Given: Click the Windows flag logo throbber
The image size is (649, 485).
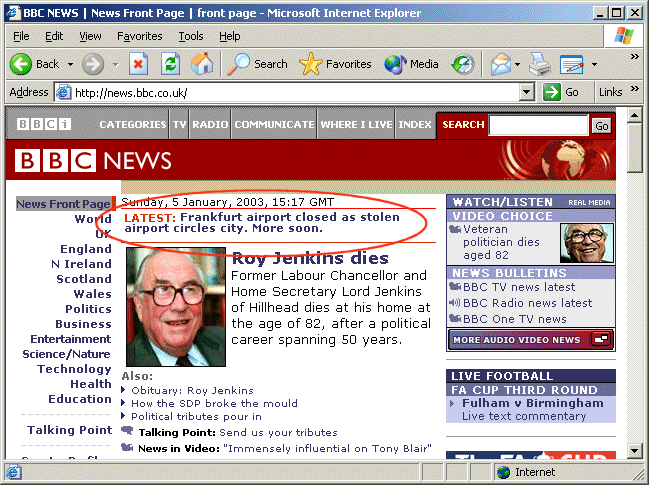Looking at the screenshot, I should pyautogui.click(x=624, y=36).
